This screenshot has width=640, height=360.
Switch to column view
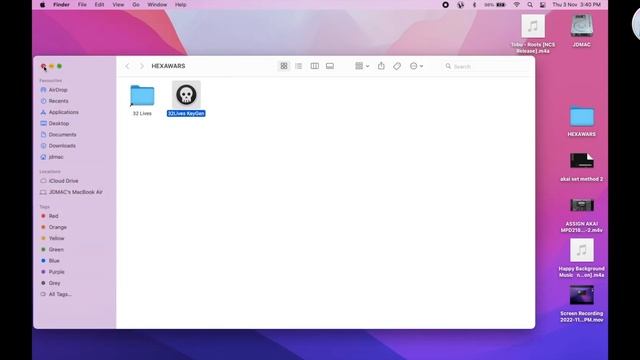(x=314, y=66)
